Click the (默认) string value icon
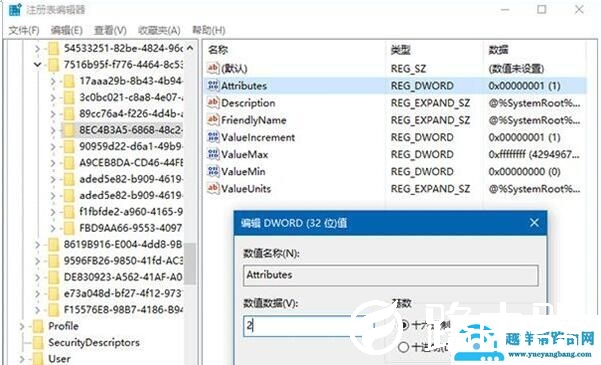 [x=213, y=68]
